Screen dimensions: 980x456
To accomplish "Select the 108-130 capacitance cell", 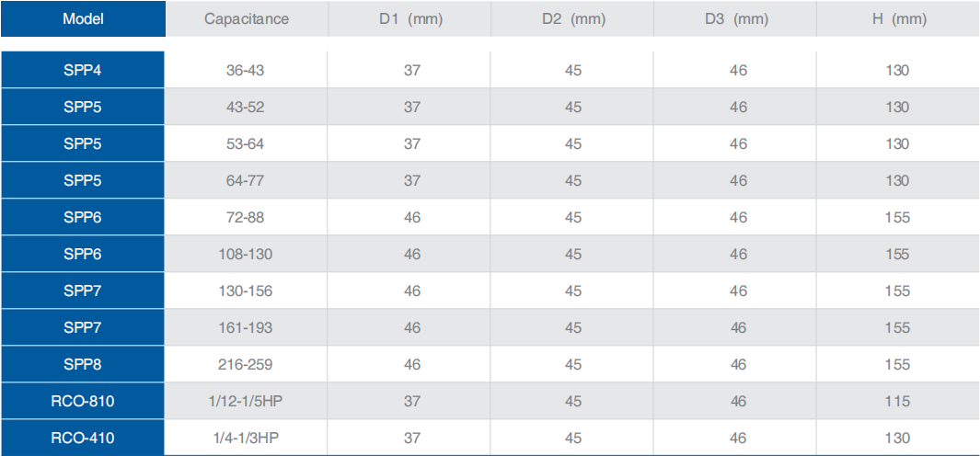I will (x=245, y=254).
